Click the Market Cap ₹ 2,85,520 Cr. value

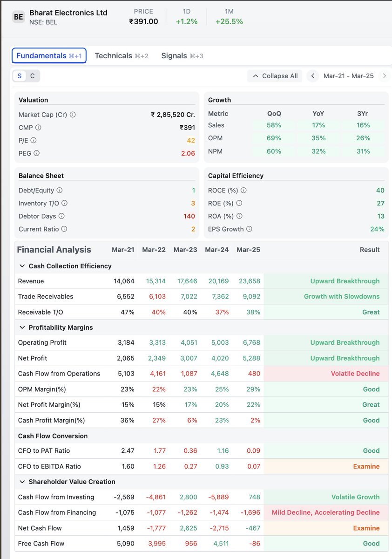click(173, 115)
